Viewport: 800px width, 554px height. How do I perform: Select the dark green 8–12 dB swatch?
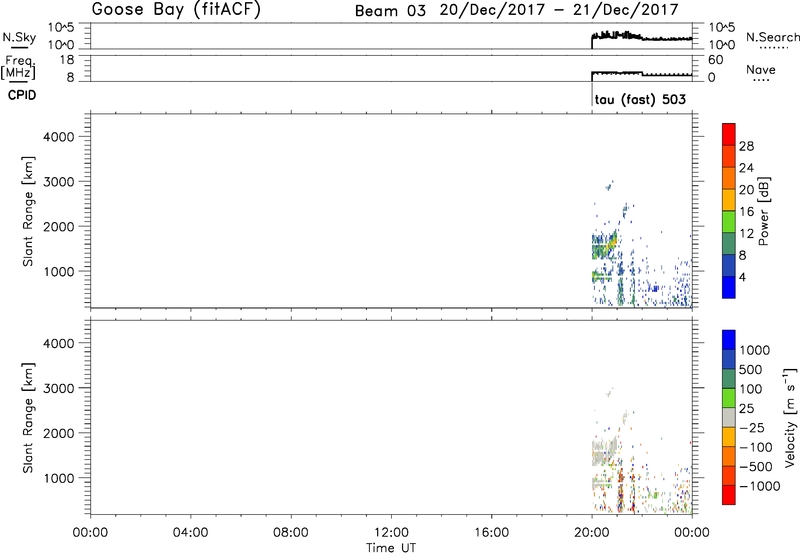point(729,243)
